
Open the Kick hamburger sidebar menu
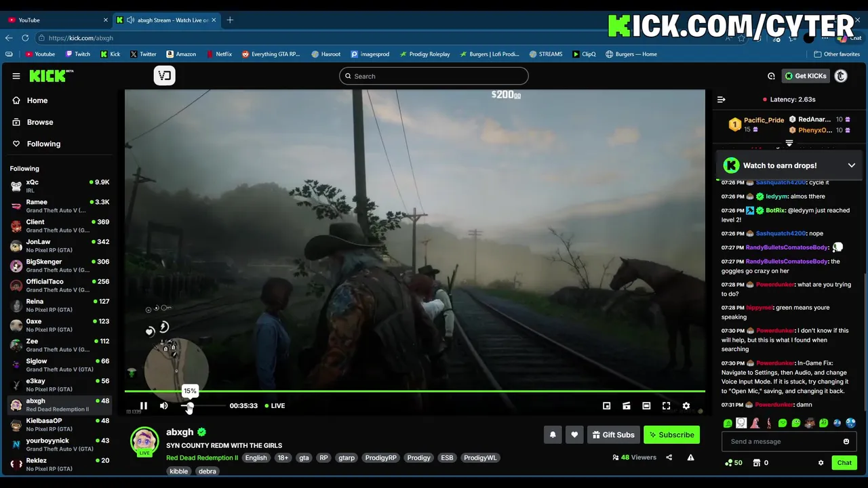click(16, 76)
